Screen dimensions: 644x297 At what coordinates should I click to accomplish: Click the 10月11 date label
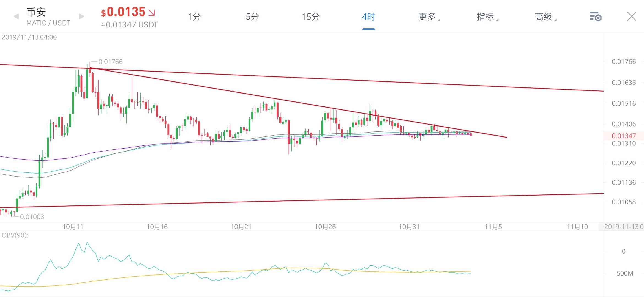coord(73,227)
